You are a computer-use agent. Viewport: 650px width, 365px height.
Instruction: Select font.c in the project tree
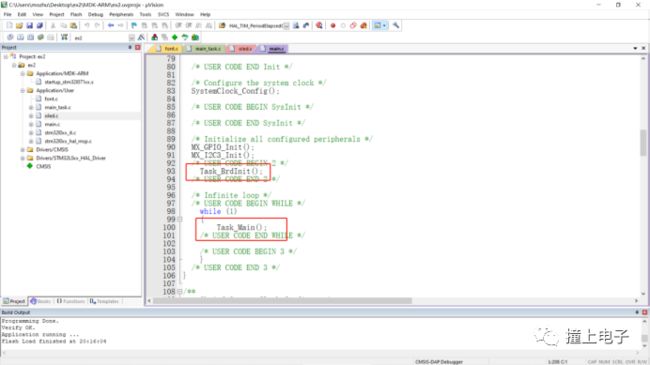(x=51, y=99)
